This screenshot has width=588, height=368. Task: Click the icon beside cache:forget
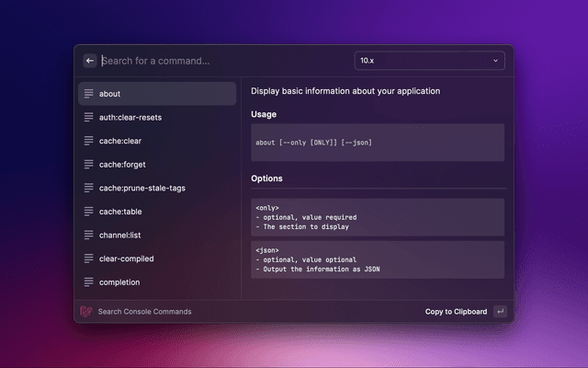coord(87,165)
